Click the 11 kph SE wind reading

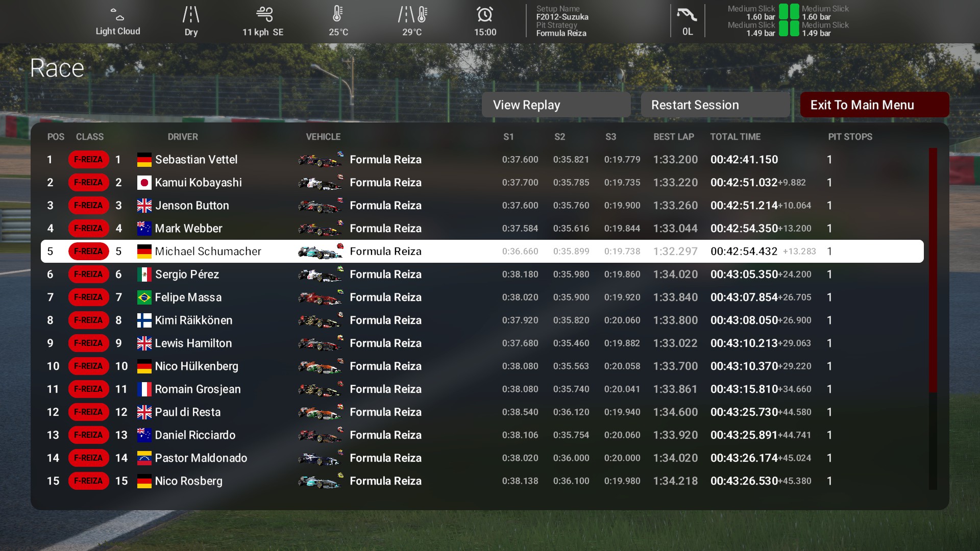point(263,32)
